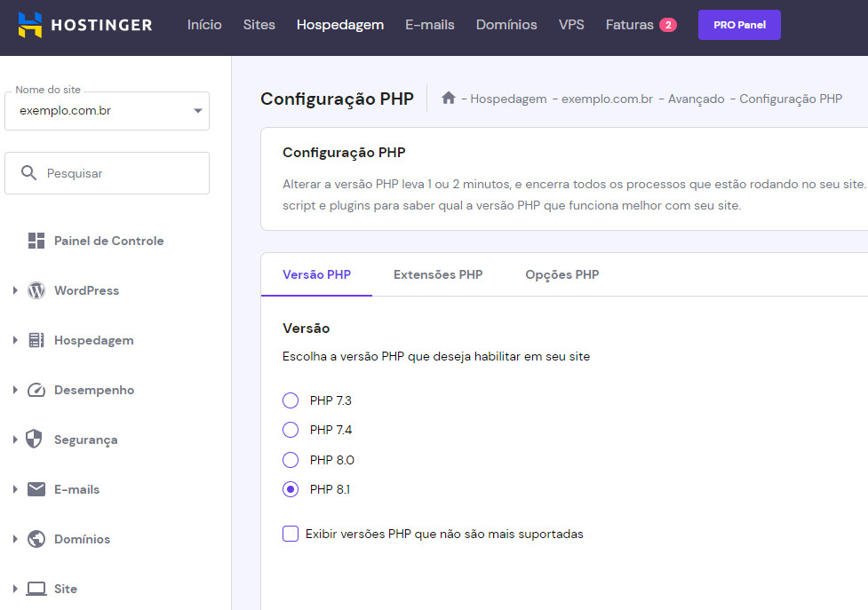This screenshot has width=868, height=610.
Task: Open the Opções PHP tab
Action: tap(561, 274)
